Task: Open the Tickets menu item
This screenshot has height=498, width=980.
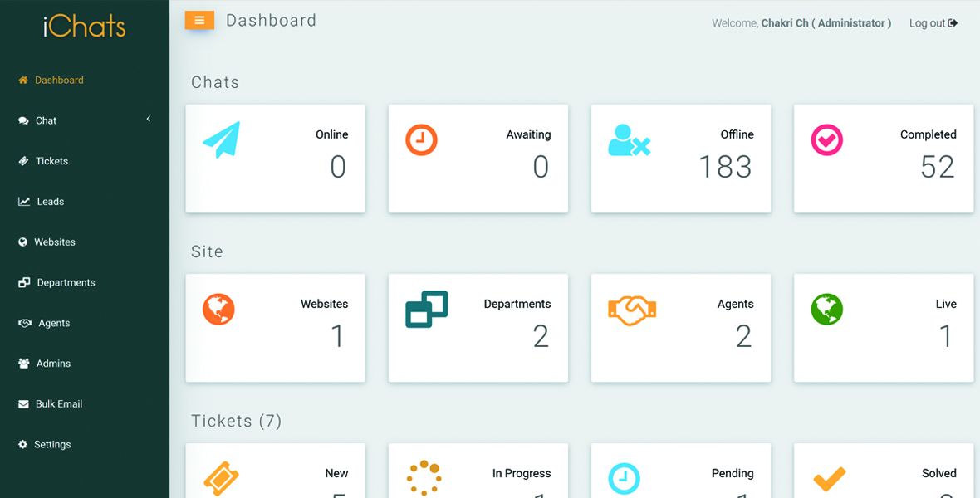Action: 51,161
